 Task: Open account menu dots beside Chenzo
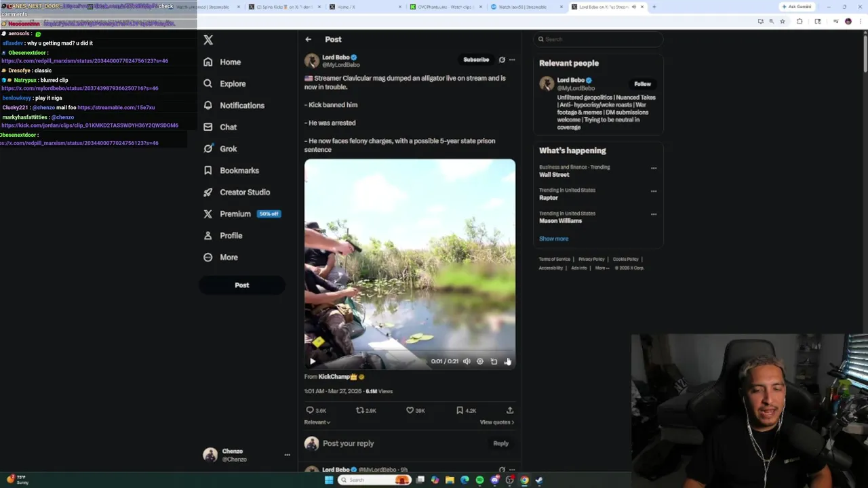[x=287, y=455]
